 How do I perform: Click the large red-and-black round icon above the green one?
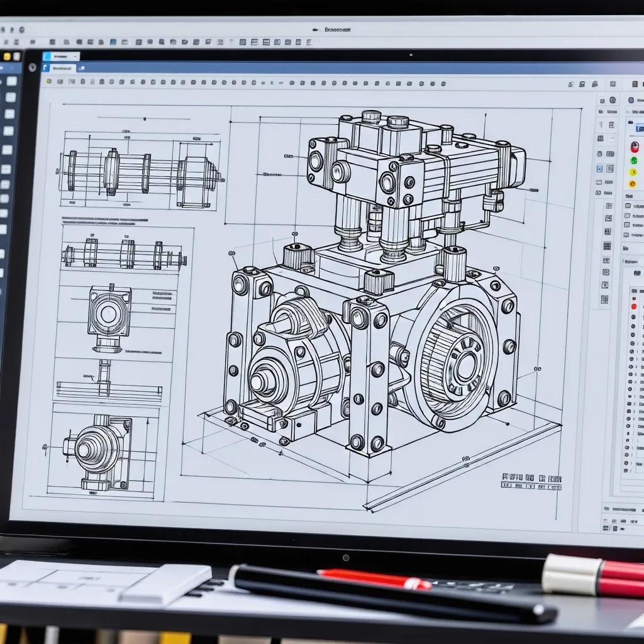[x=635, y=147]
